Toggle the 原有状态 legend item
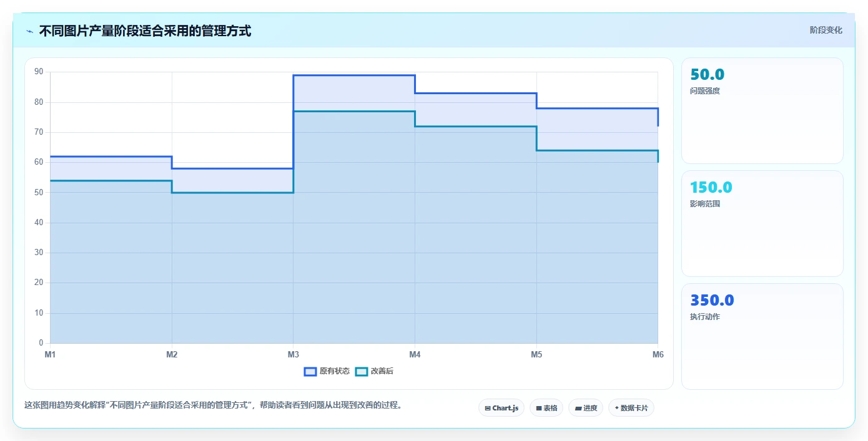Viewport: 868px width, 441px height. [x=327, y=371]
